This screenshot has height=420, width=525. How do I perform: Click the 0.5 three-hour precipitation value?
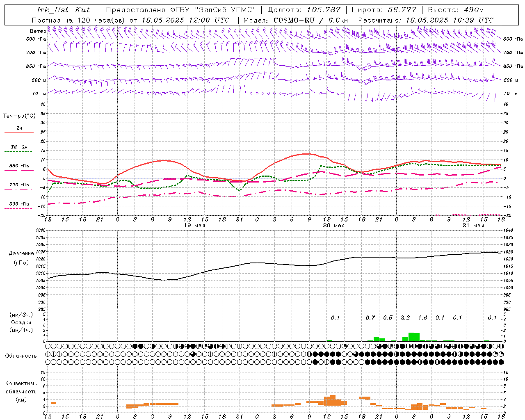tap(388, 318)
